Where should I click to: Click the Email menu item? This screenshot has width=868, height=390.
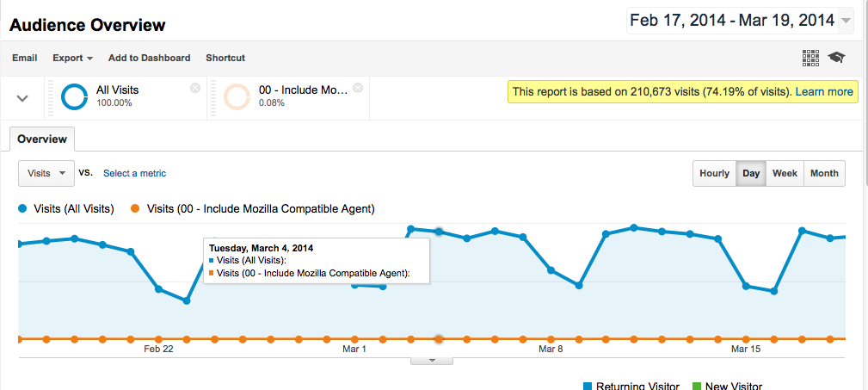pyautogui.click(x=24, y=58)
